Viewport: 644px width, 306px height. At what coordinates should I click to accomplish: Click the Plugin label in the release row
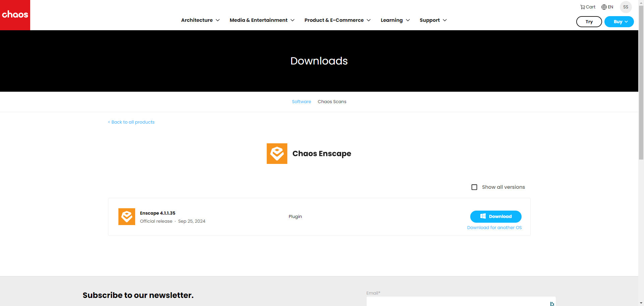(295, 217)
